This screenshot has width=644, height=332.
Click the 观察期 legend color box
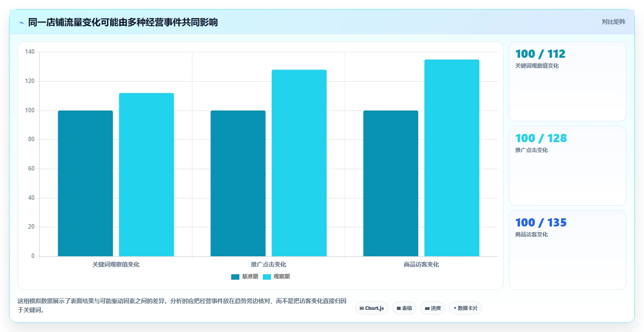[x=267, y=277]
